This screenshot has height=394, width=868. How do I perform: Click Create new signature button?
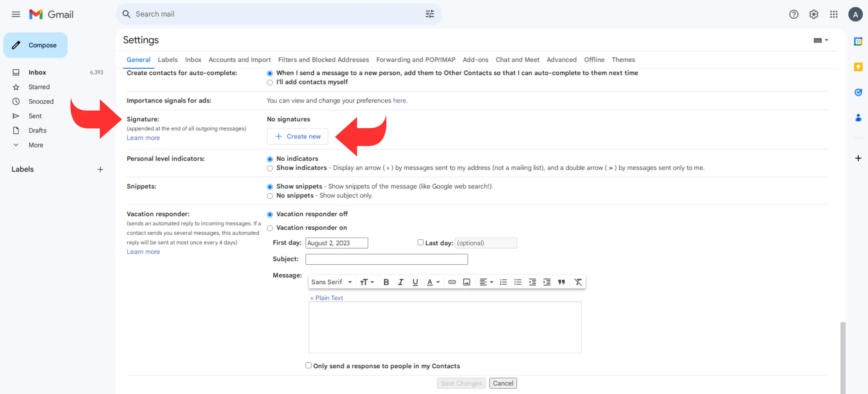coord(297,136)
